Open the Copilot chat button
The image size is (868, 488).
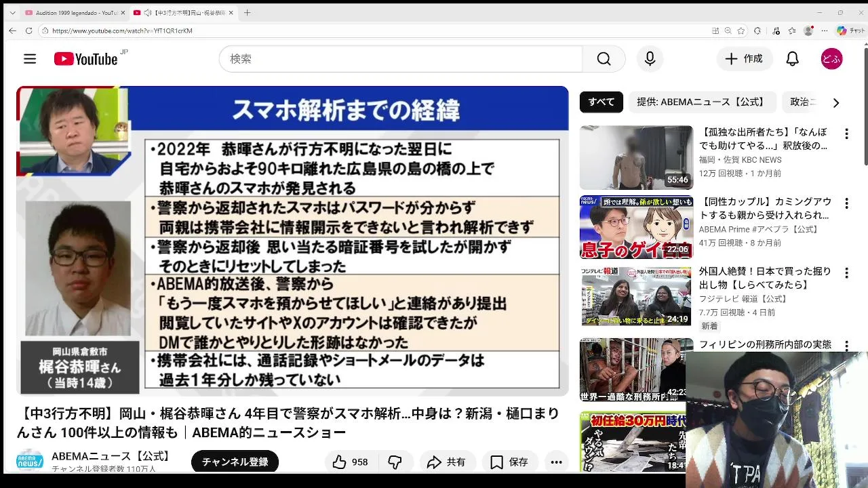851,30
